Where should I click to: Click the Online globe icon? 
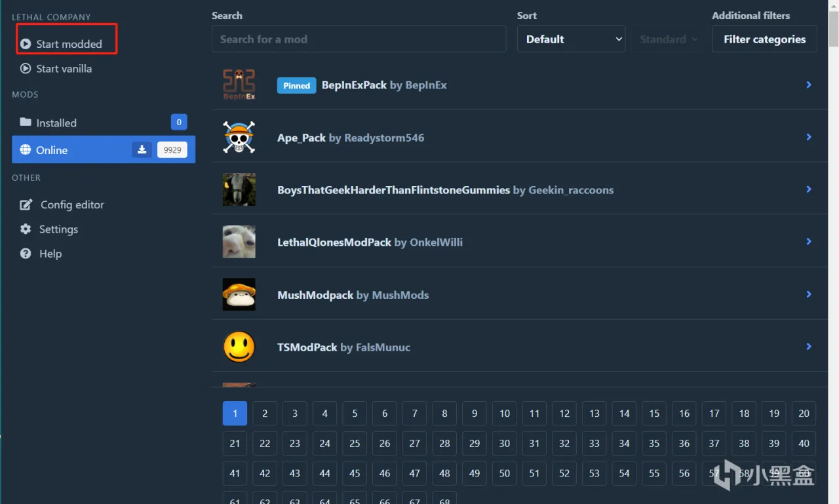26,149
